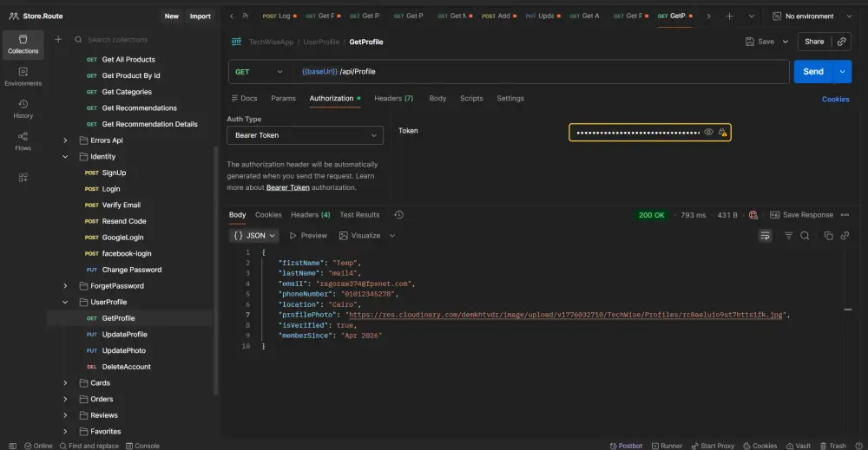Open Runner in status bar
Image resolution: width=868 pixels, height=450 pixels.
(667, 446)
